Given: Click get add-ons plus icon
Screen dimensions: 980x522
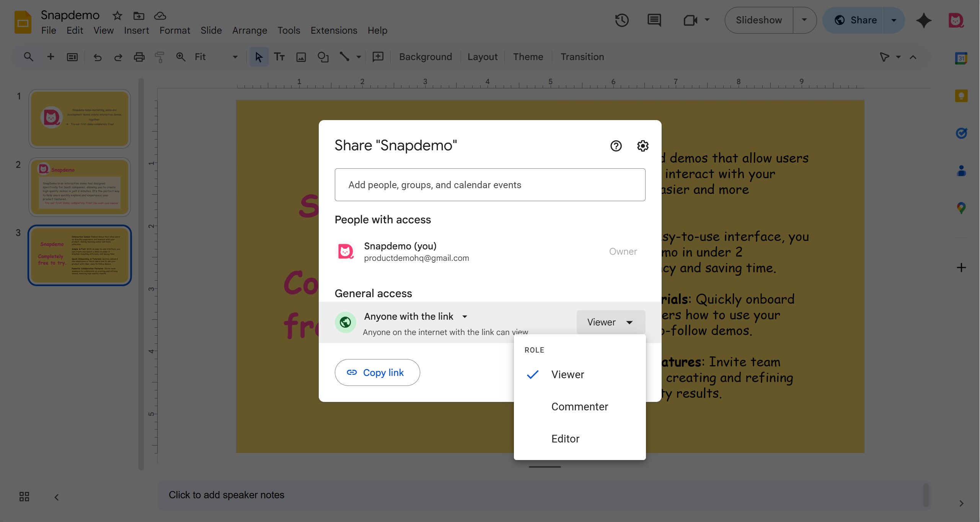Looking at the screenshot, I should click(x=961, y=268).
